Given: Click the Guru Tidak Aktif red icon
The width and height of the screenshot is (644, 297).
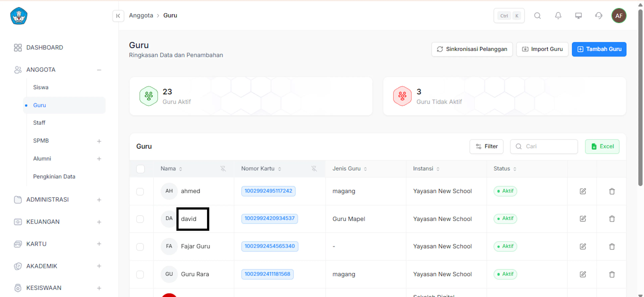Looking at the screenshot, I should pyautogui.click(x=402, y=96).
